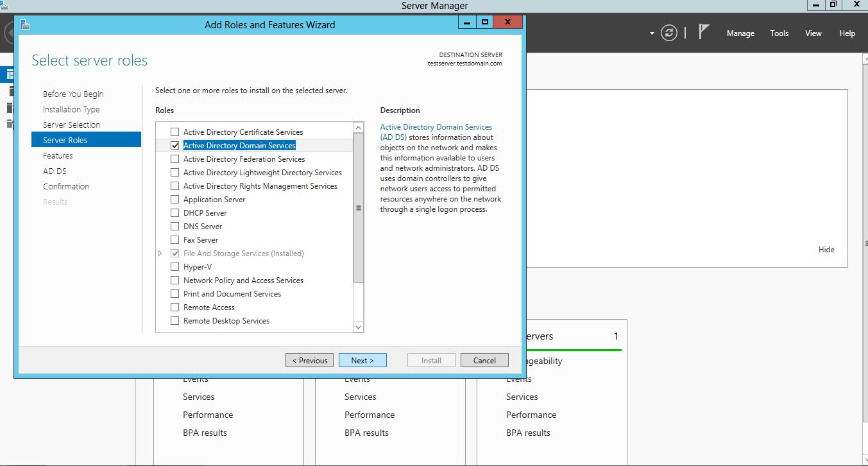Open dropdown arrow beside the refresh icon
The height and width of the screenshot is (466, 868).
652,33
